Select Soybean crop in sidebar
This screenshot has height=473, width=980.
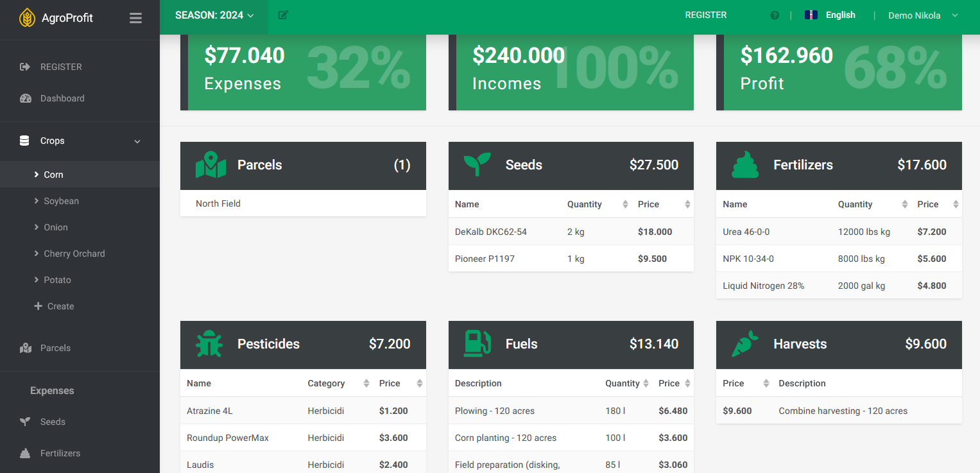click(x=61, y=202)
